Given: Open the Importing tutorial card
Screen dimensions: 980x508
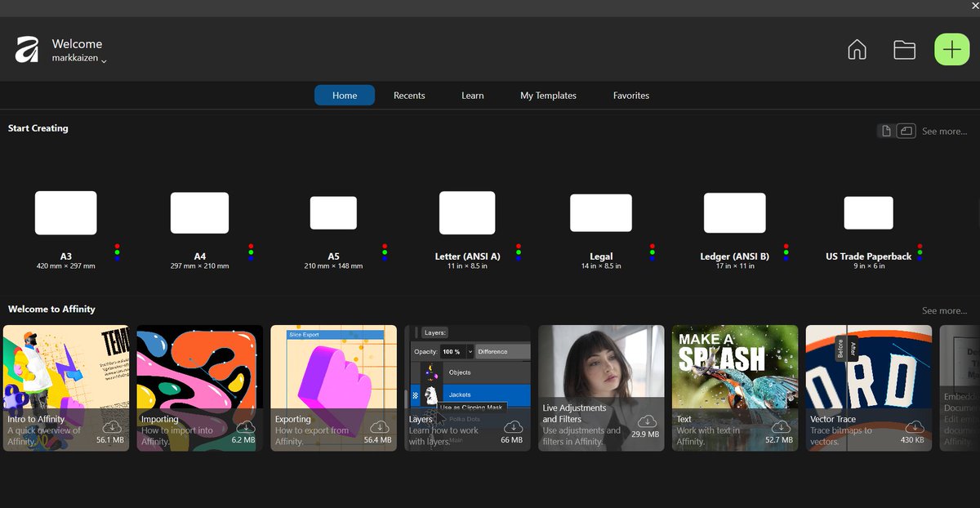Looking at the screenshot, I should (200, 388).
